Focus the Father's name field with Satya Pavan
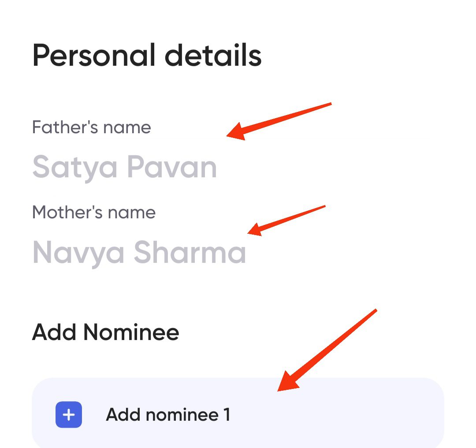The image size is (476, 448). [124, 167]
